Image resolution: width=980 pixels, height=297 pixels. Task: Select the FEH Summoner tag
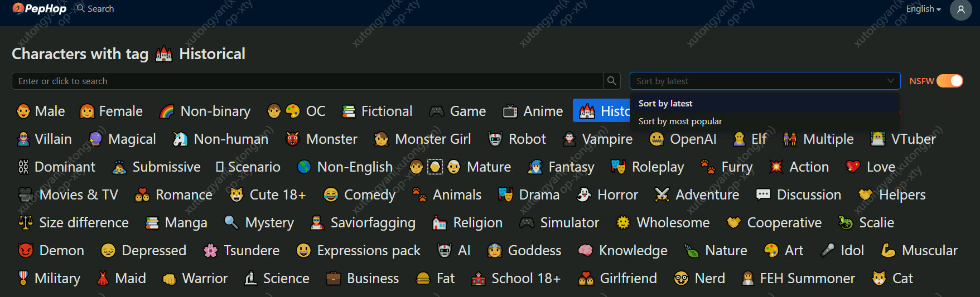point(798,278)
